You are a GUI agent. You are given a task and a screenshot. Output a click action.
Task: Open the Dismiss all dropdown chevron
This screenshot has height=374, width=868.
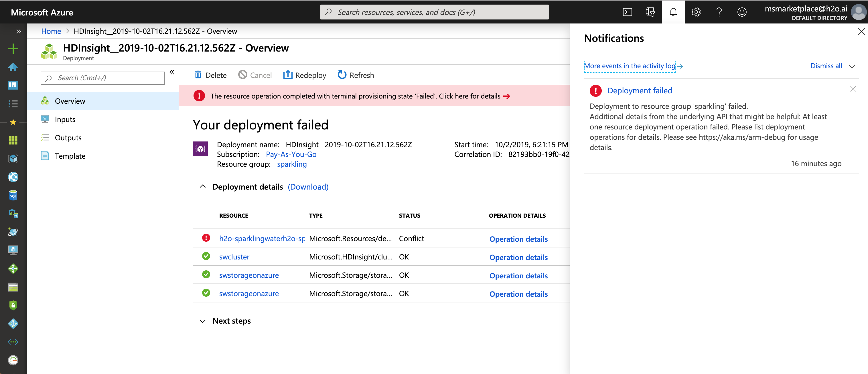point(852,66)
